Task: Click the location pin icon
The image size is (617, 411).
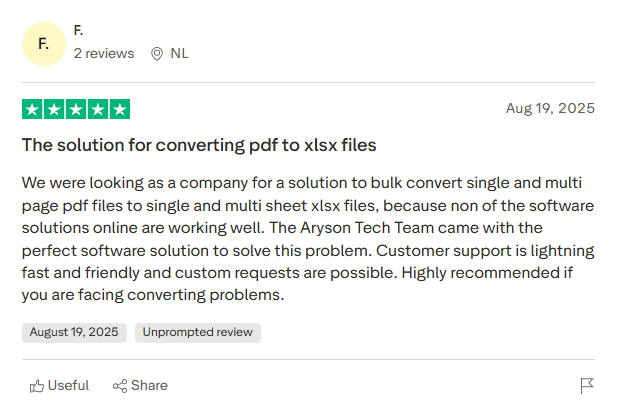Action: 156,54
